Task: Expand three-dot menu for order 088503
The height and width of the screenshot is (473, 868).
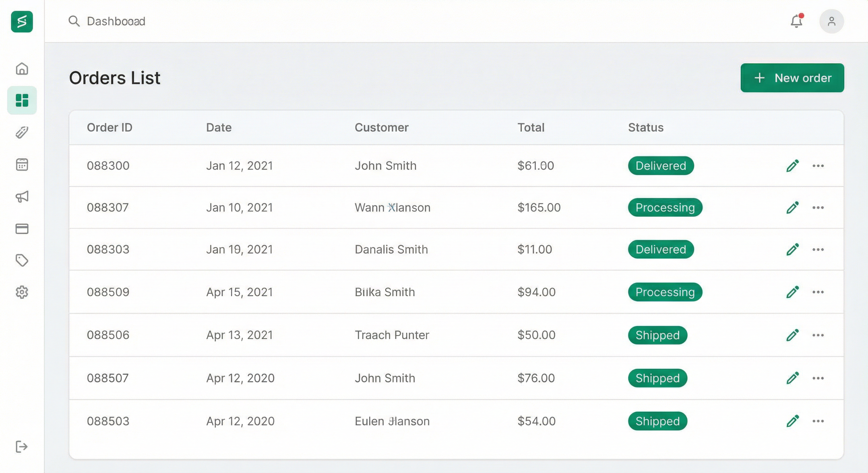Action: coord(818,421)
